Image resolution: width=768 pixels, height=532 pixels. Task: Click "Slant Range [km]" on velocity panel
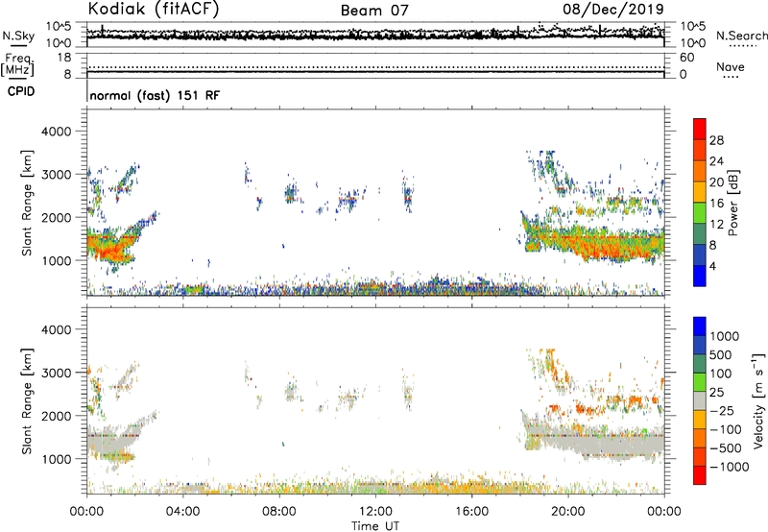(27, 401)
